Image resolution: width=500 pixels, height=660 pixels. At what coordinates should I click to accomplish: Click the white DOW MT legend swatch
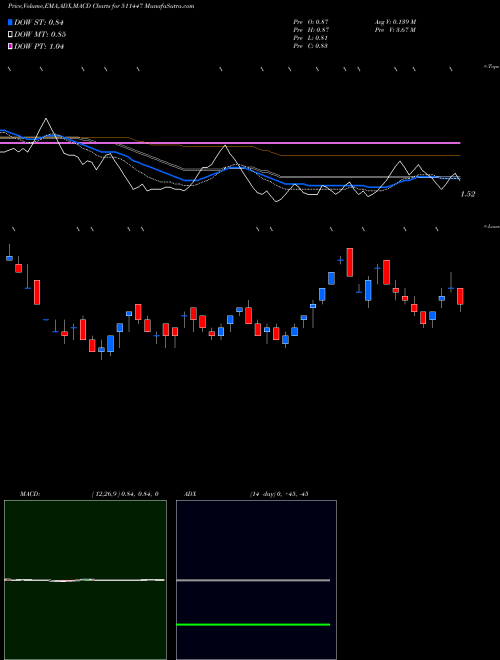click(11, 35)
